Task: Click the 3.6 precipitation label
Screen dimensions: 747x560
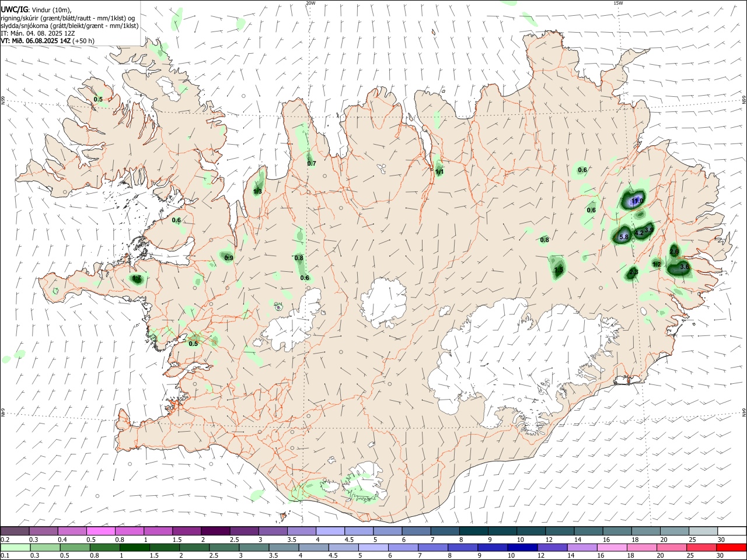Action: (x=685, y=267)
